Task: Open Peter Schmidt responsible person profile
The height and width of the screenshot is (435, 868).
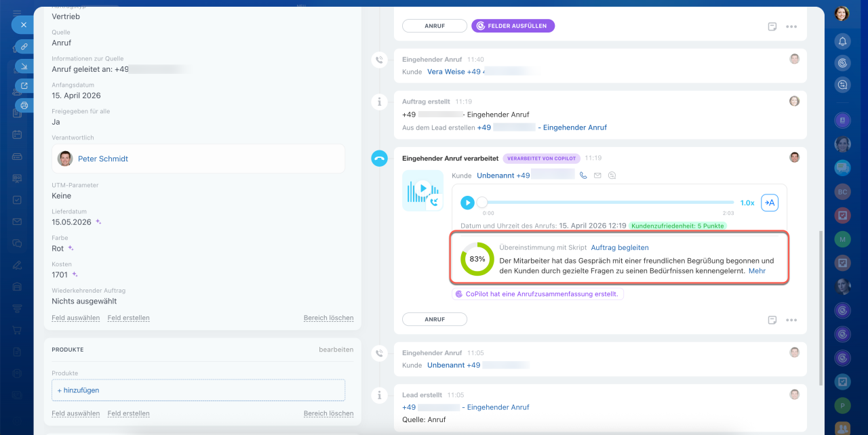Action: [x=102, y=159]
